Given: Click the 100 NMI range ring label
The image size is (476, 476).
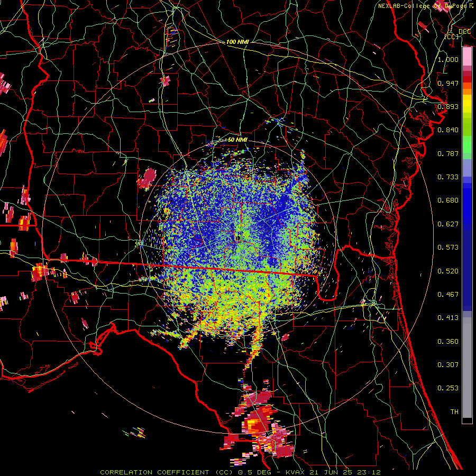Looking at the screenshot, I should (x=237, y=42).
